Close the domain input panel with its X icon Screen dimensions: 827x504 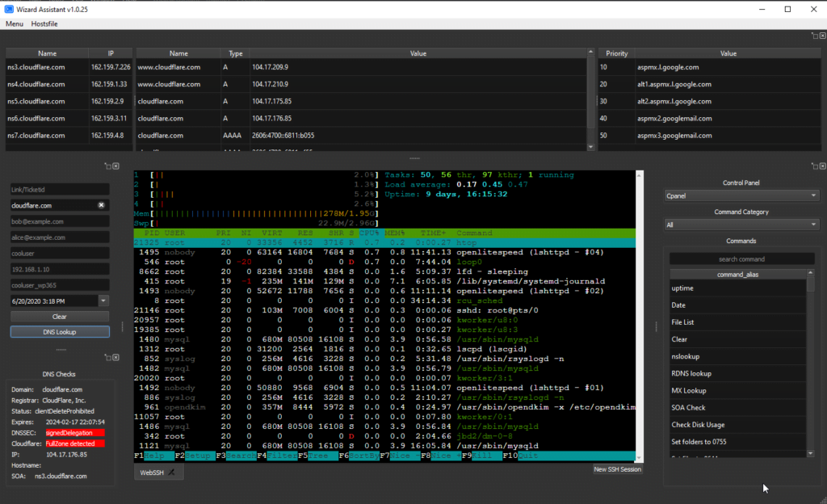[116, 166]
